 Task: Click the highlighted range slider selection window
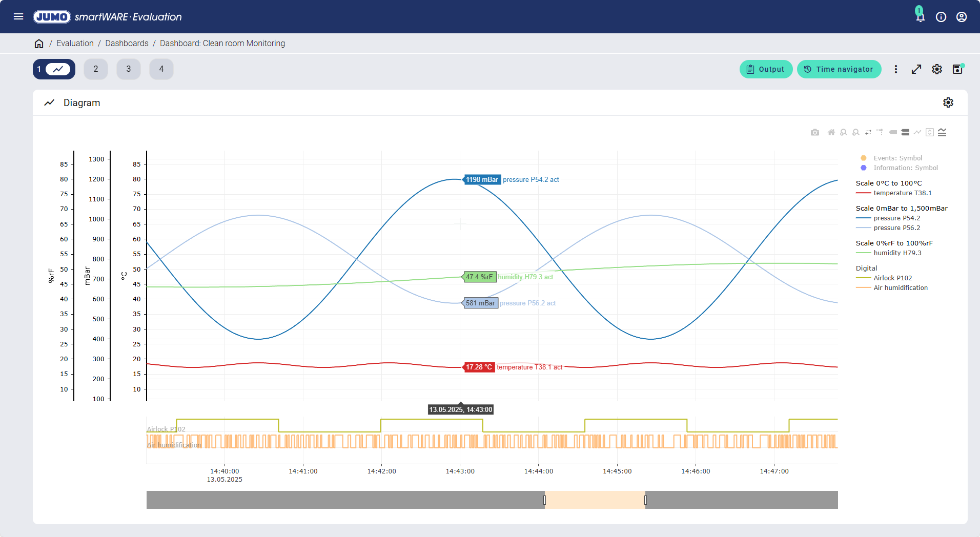[x=595, y=500]
